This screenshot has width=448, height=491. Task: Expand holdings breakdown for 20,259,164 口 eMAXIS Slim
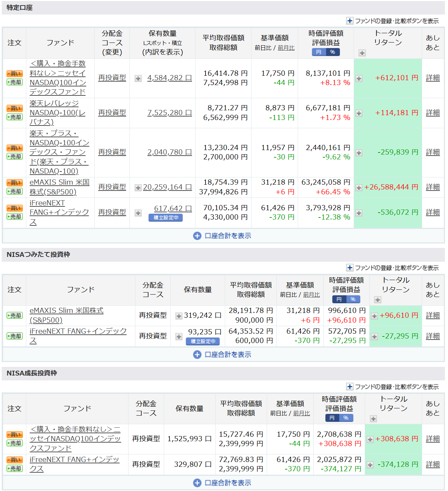(x=138, y=187)
